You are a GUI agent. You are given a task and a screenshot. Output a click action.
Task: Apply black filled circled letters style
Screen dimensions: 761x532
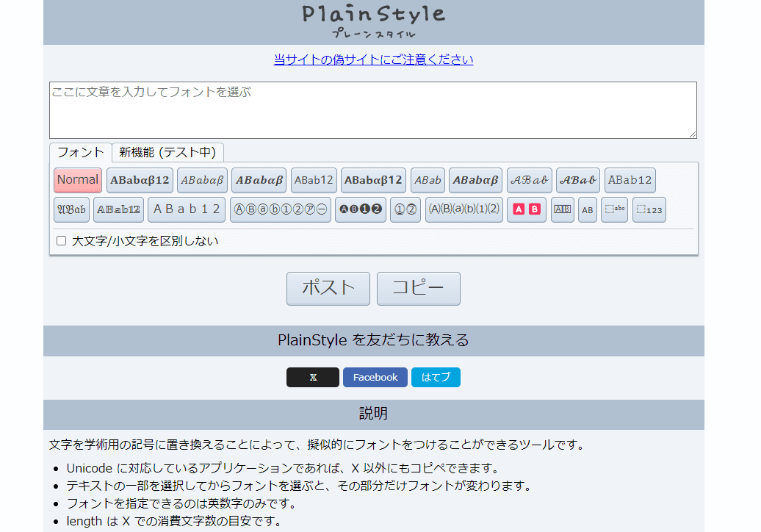pos(361,209)
